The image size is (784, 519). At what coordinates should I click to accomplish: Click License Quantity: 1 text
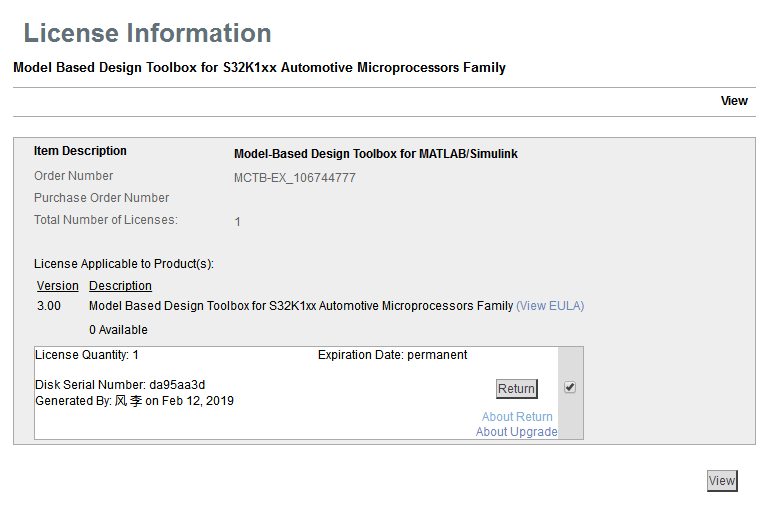click(86, 354)
